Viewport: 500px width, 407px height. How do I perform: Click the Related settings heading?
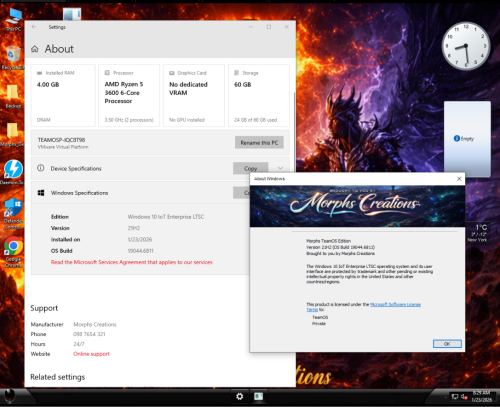pos(58,377)
